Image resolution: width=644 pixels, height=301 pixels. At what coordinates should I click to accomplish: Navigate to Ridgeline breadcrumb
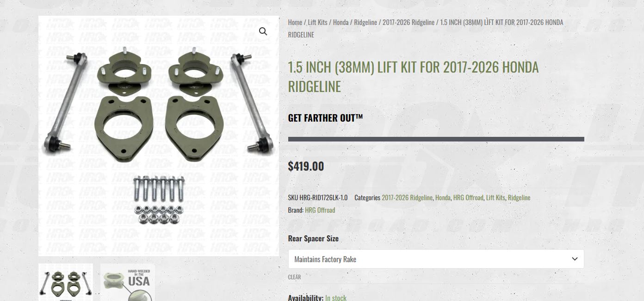[x=365, y=22]
